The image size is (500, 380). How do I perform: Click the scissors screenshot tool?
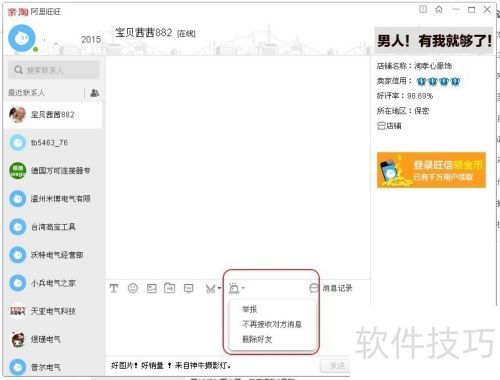210,289
